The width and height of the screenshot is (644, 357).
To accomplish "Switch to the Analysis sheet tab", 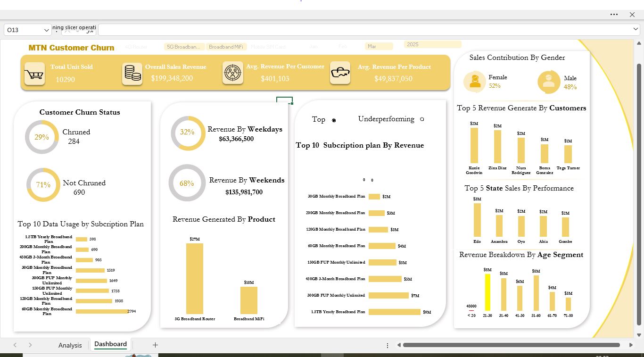I will point(70,345).
